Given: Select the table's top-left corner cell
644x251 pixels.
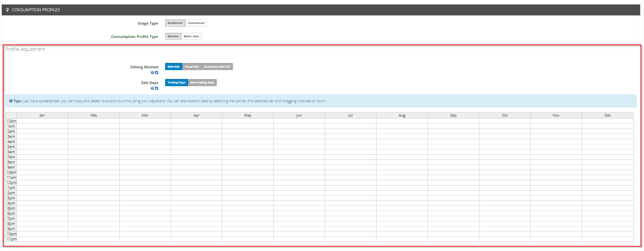Looking at the screenshot, I should pyautogui.click(x=11, y=115).
